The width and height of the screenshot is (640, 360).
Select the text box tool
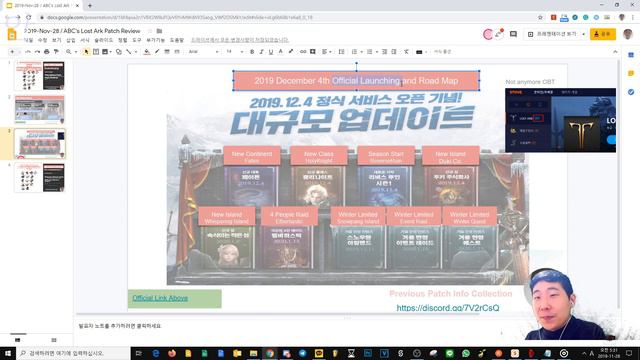point(96,52)
